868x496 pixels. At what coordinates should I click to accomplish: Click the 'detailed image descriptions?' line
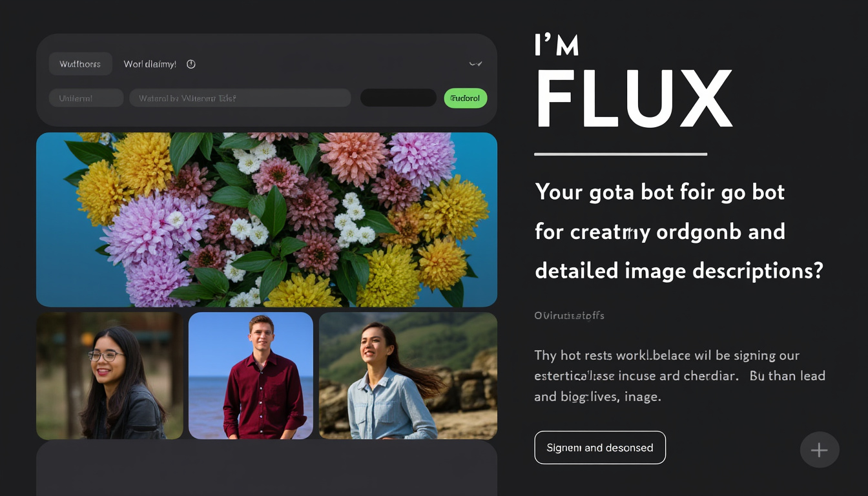click(679, 271)
